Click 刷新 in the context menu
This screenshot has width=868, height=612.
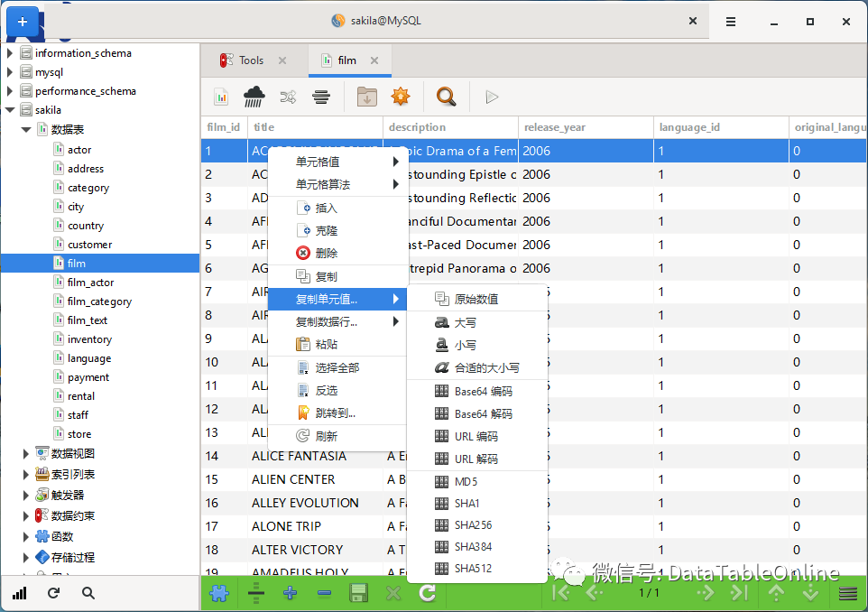coord(337,436)
